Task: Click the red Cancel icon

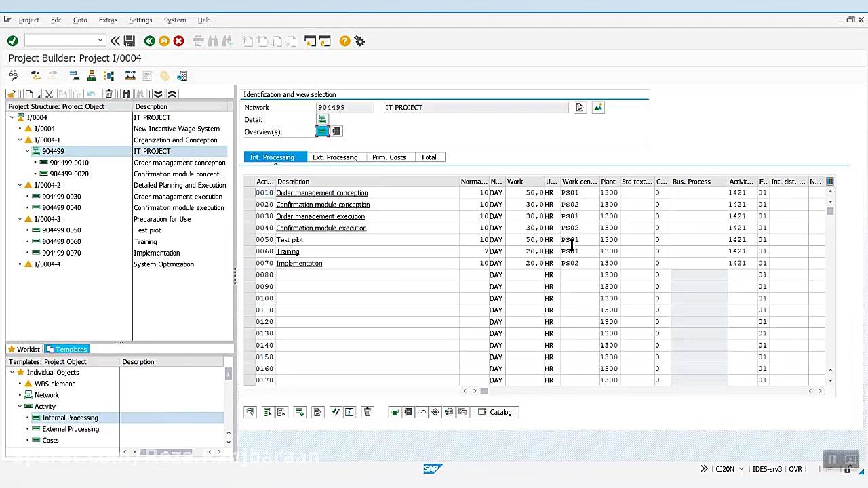Action: point(179,41)
